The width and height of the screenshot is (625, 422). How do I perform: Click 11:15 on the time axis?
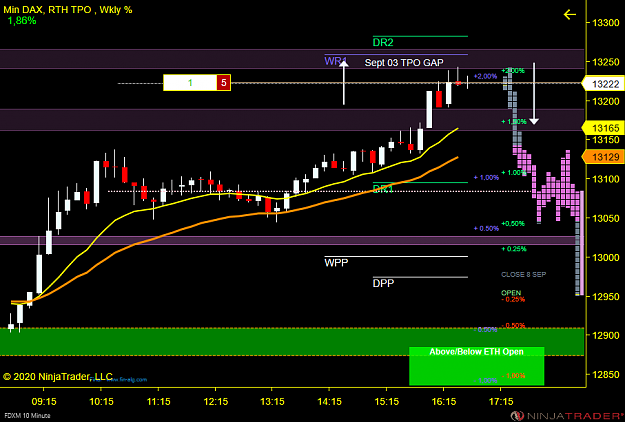pos(158,401)
